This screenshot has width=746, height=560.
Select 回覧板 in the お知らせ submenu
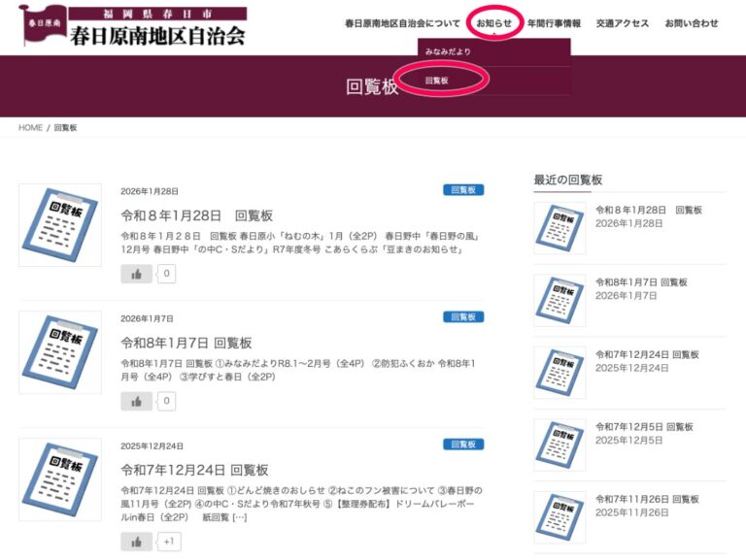tap(438, 81)
